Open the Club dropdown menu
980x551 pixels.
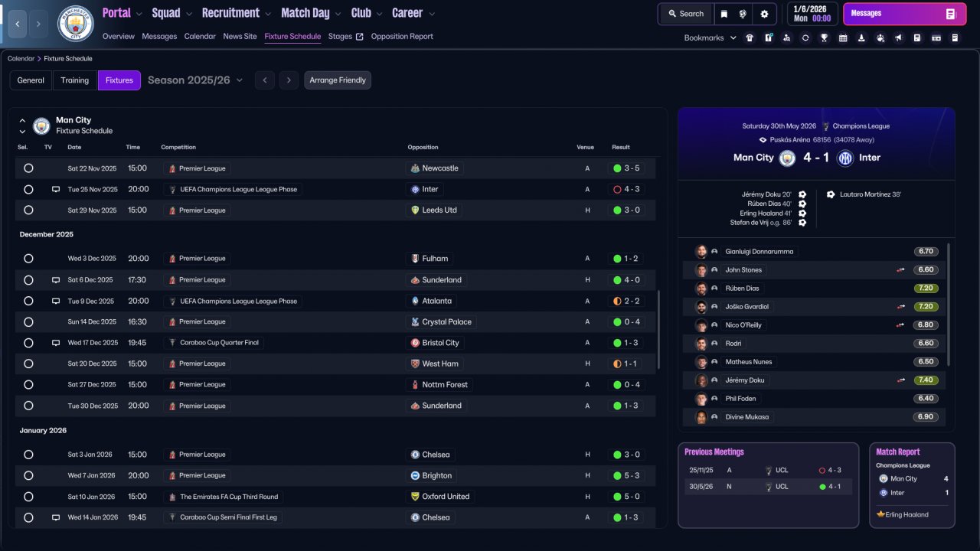pos(367,13)
